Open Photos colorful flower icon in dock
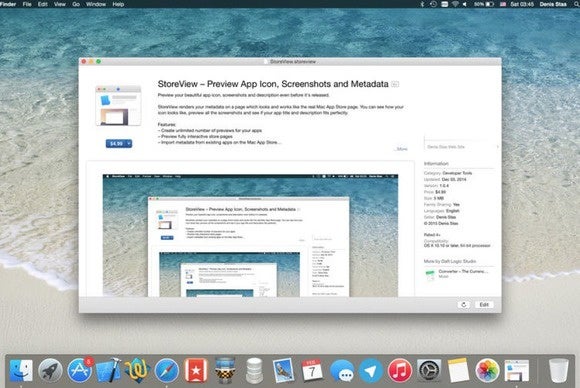580x388 pixels. (x=487, y=370)
